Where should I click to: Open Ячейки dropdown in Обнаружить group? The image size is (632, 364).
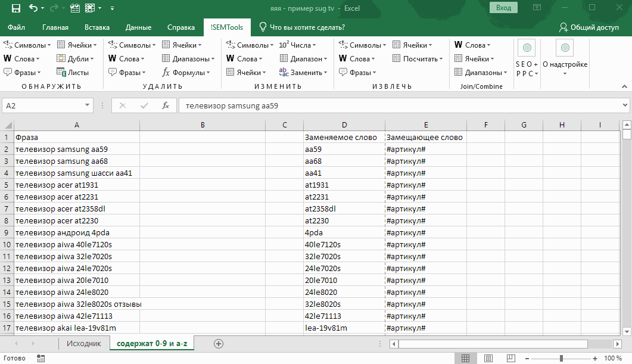(x=77, y=45)
